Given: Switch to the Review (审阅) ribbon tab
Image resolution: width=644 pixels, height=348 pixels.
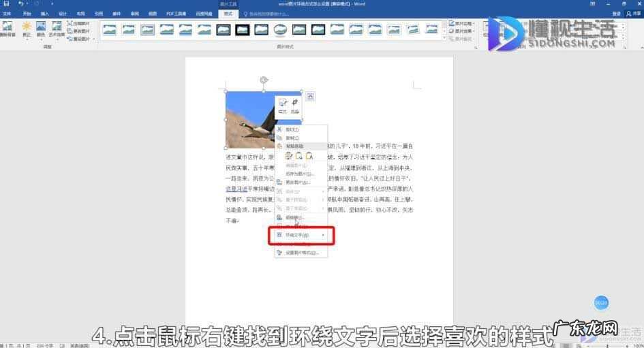Looking at the screenshot, I should click(x=135, y=14).
